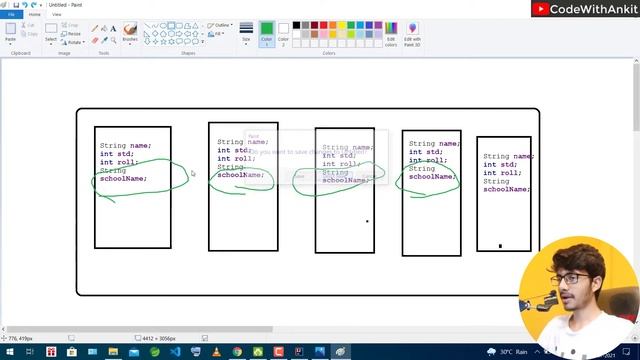Choose the Cloud callout shape
Viewport: 640px width, 360px height.
(196, 41)
